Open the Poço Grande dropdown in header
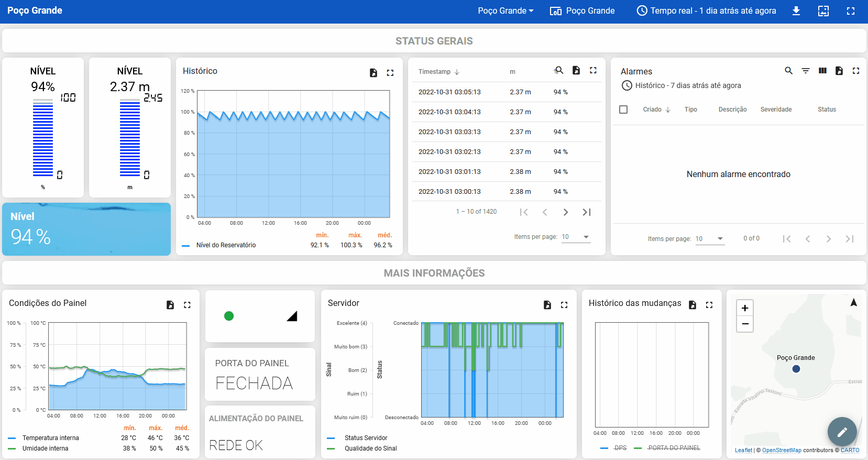 [x=505, y=11]
